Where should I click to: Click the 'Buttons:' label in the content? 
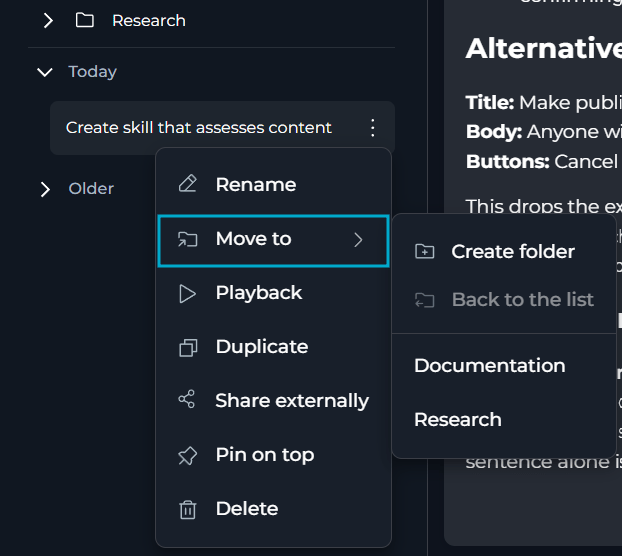[508, 161]
